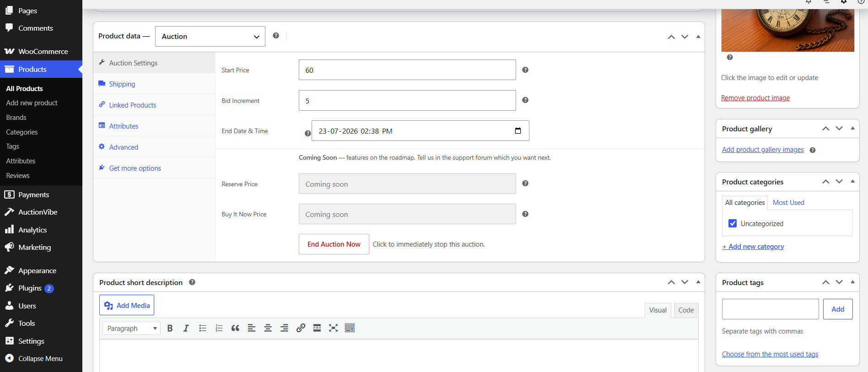This screenshot has width=868, height=372.
Task: Open AuctionVibe in admin sidebar
Action: tap(41, 212)
